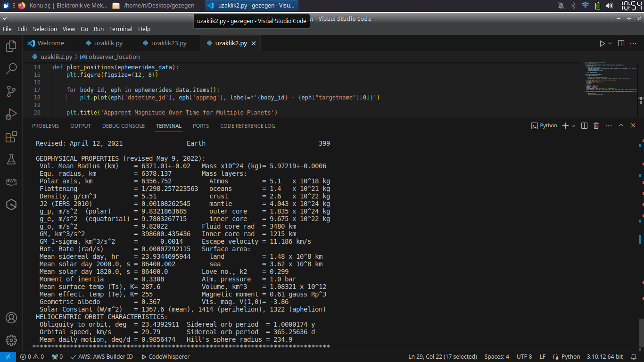The height and width of the screenshot is (362, 644).
Task: Switch to the Welcome tab
Action: pos(51,43)
